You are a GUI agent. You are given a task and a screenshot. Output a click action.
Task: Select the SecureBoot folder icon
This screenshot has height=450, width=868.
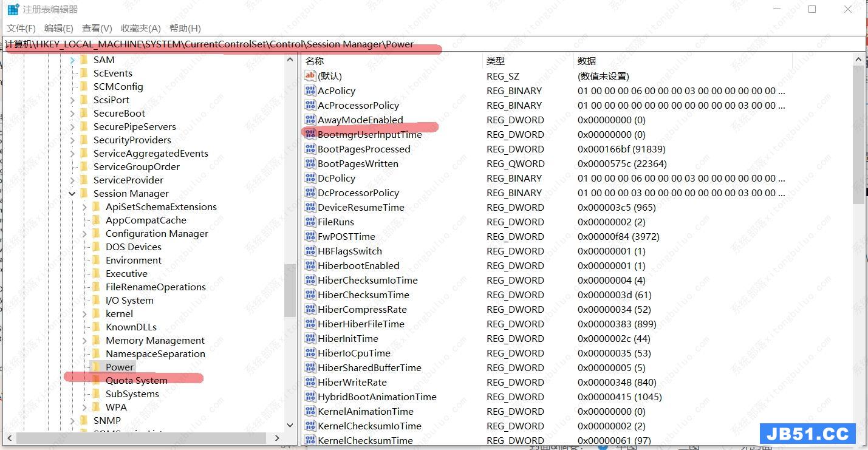click(x=84, y=114)
